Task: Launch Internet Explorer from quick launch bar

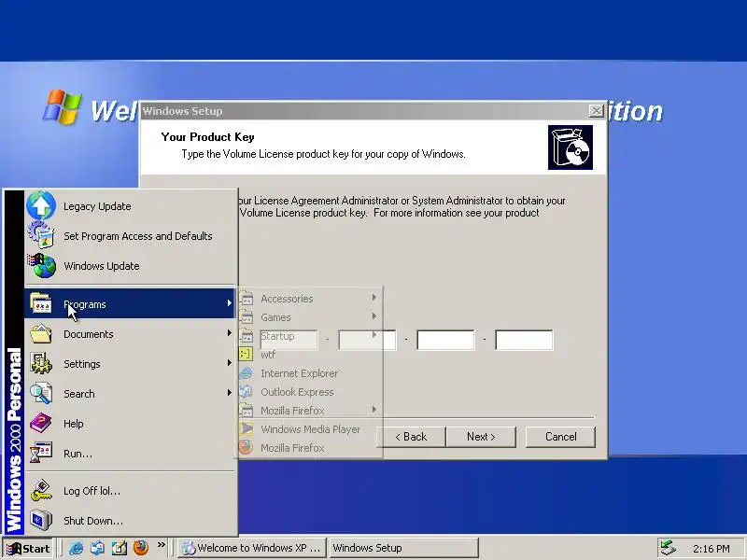Action: tap(76, 548)
